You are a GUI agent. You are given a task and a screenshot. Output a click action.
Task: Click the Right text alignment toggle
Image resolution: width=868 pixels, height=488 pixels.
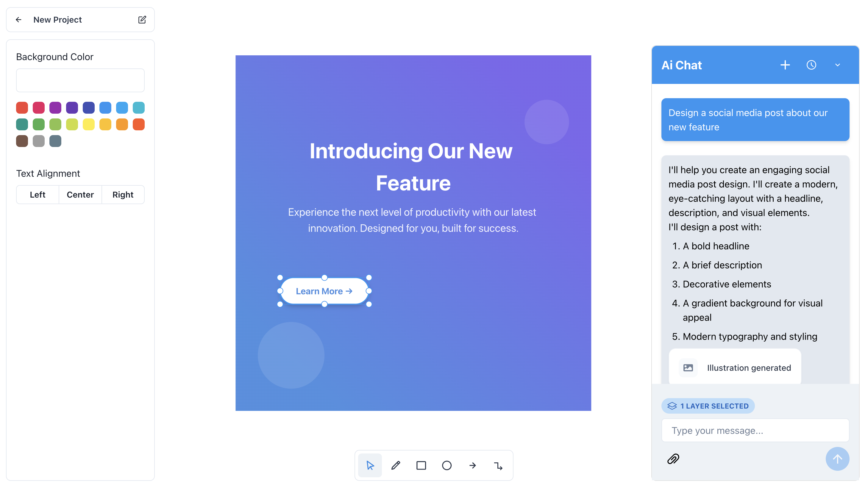[x=122, y=194]
